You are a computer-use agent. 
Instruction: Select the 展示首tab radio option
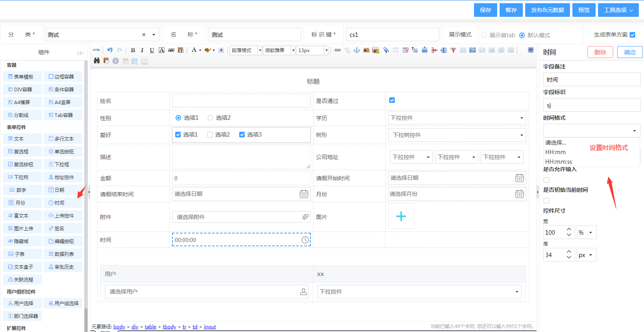(484, 35)
